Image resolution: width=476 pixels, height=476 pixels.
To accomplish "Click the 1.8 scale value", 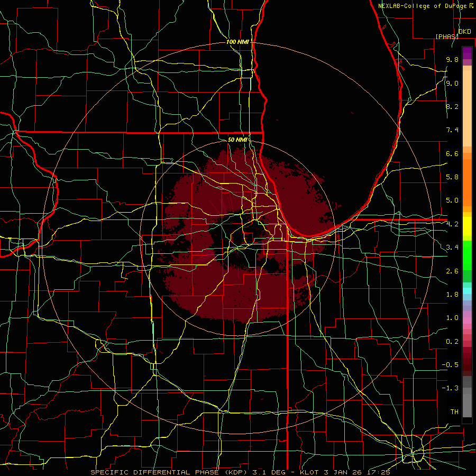I will (x=452, y=295).
